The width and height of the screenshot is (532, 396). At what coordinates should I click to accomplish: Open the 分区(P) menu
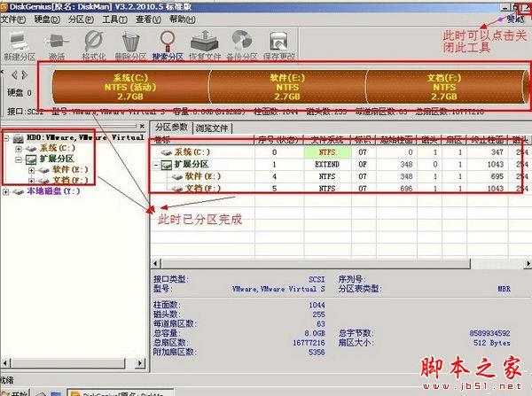[81, 19]
